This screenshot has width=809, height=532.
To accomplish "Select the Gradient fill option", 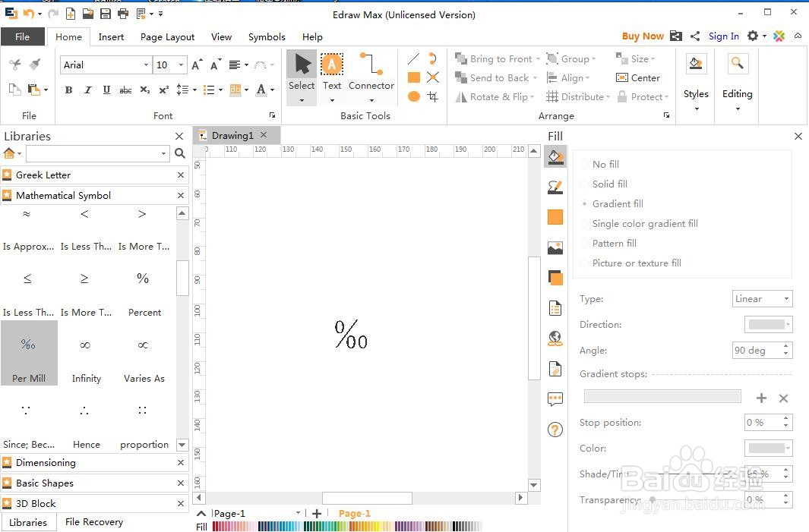I will [x=612, y=203].
